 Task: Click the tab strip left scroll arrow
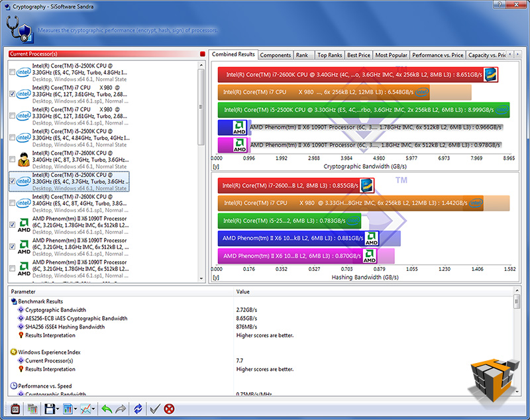coord(509,54)
